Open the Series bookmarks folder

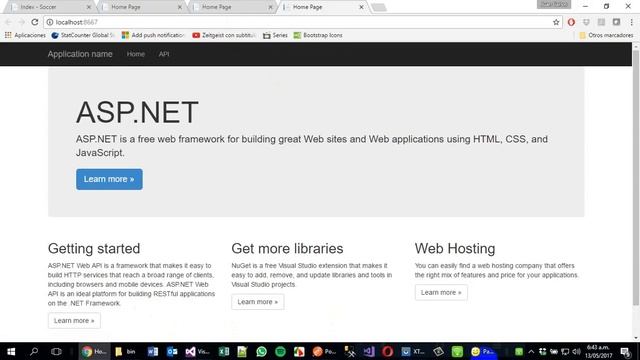[276, 36]
